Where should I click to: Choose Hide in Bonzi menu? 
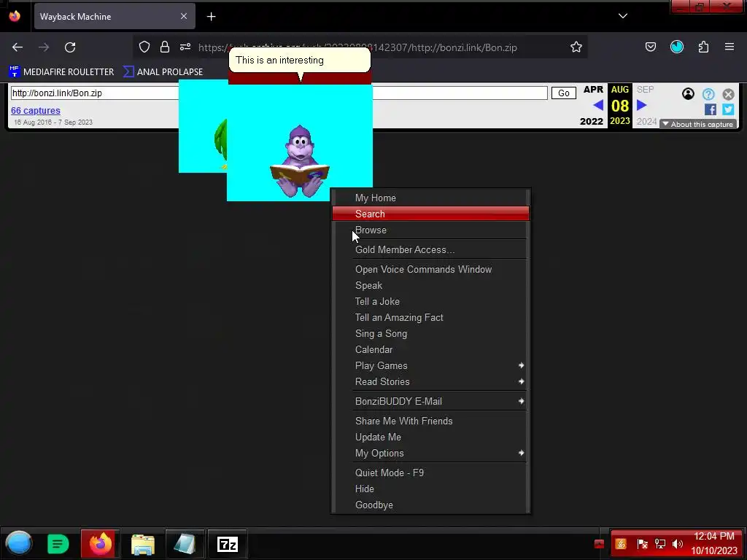(430, 489)
